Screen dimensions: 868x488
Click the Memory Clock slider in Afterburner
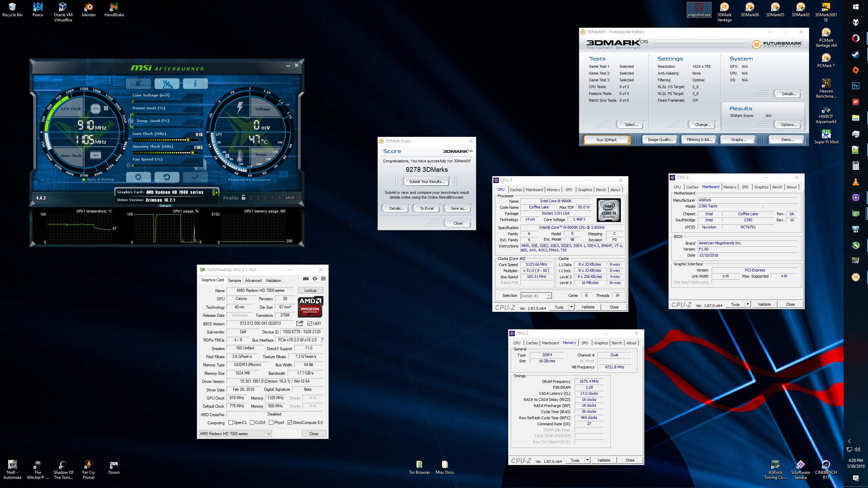click(x=165, y=152)
